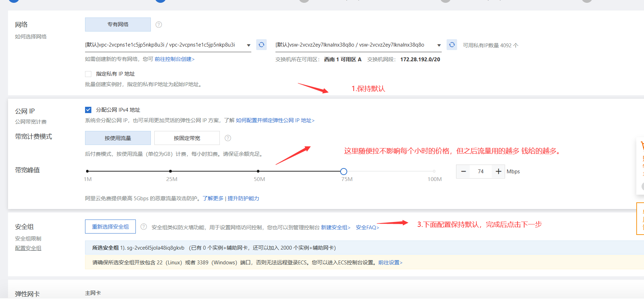The height and width of the screenshot is (299, 644).
Task: Set bandwidth slider to 1M mark
Action: coord(87,171)
